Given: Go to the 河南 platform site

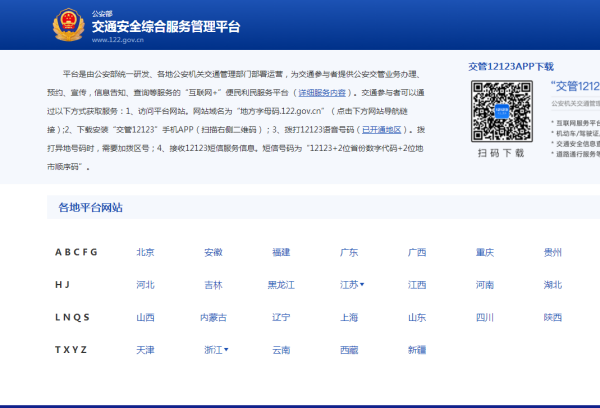Looking at the screenshot, I should click(485, 285).
